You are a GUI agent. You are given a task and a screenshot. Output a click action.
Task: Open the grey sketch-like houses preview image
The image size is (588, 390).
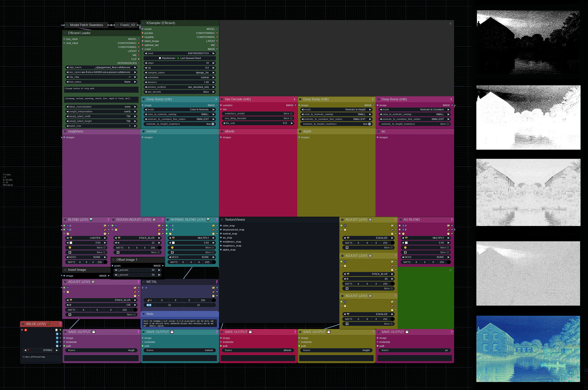point(528,192)
